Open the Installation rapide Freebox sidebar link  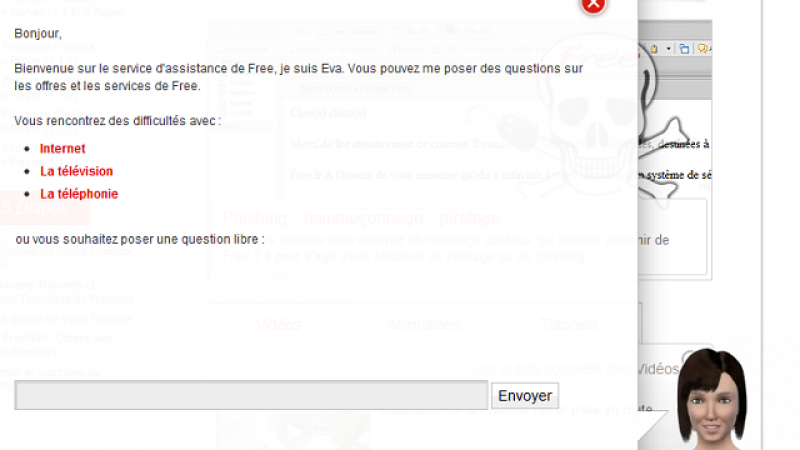pyautogui.click(x=66, y=251)
